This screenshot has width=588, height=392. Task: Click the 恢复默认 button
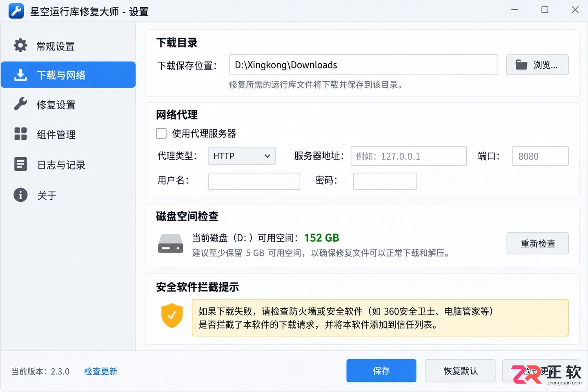click(460, 371)
